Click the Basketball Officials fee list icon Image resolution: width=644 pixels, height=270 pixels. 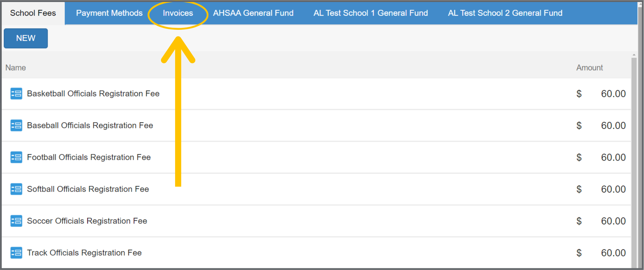[x=16, y=94]
